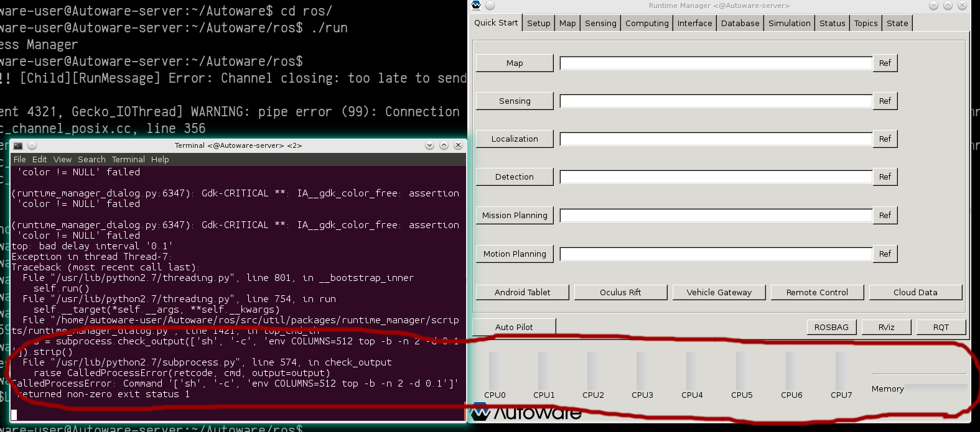This screenshot has height=432, width=980.
Task: Launch RQT from Quick Start
Action: point(941,328)
